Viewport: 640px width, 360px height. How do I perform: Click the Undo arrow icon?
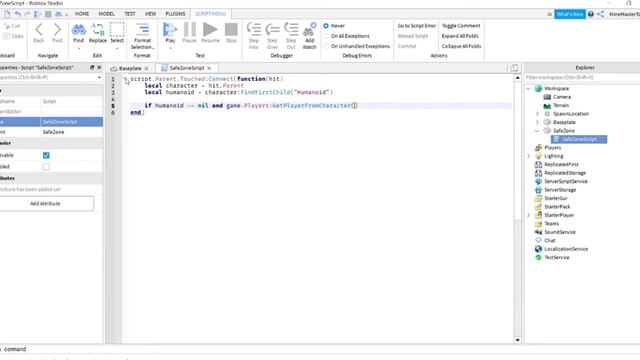tap(18, 14)
